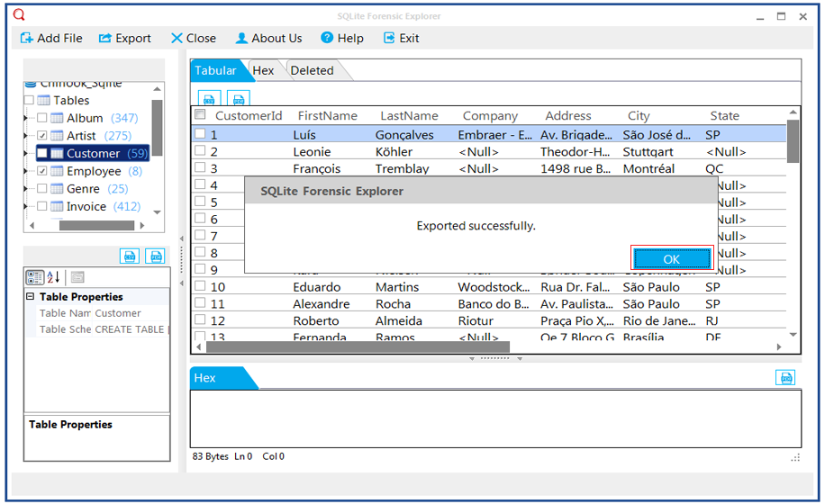Click the Property Pages icon
Screen dimensions: 825x504
click(x=77, y=277)
